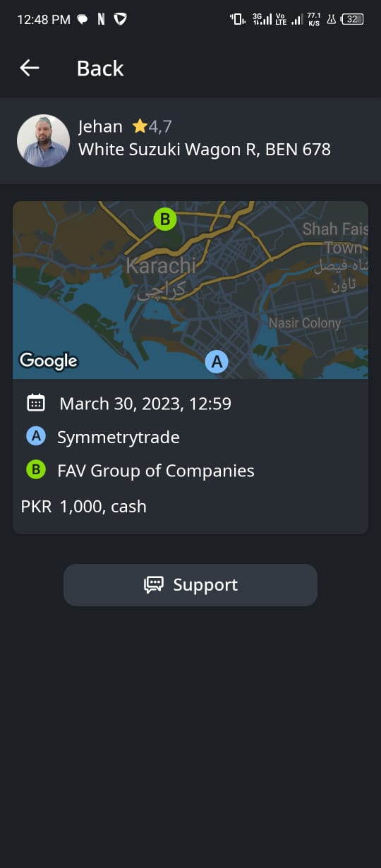The image size is (381, 868).
Task: Tap the back arrow icon
Action: 30,68
